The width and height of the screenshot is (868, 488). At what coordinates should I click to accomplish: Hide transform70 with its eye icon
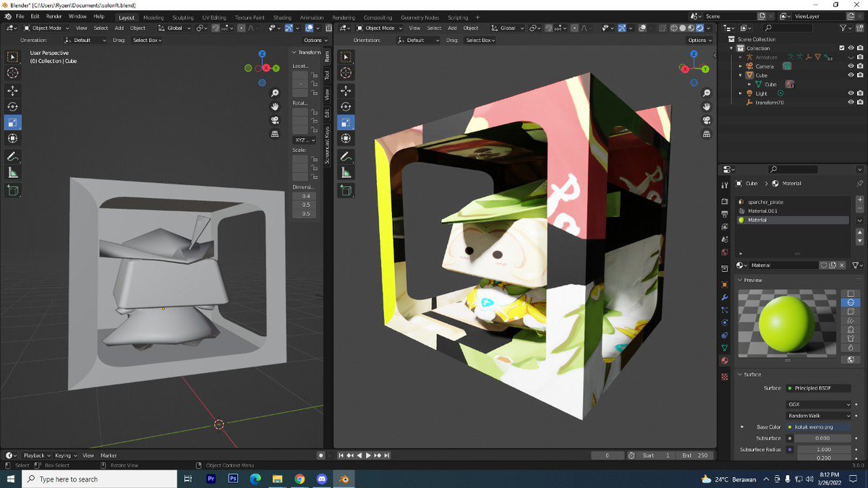pos(851,103)
